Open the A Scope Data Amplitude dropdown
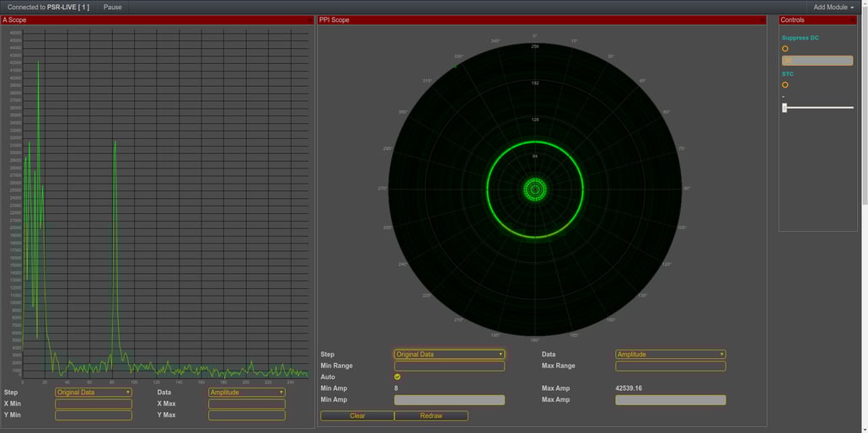This screenshot has width=868, height=433. (x=247, y=393)
